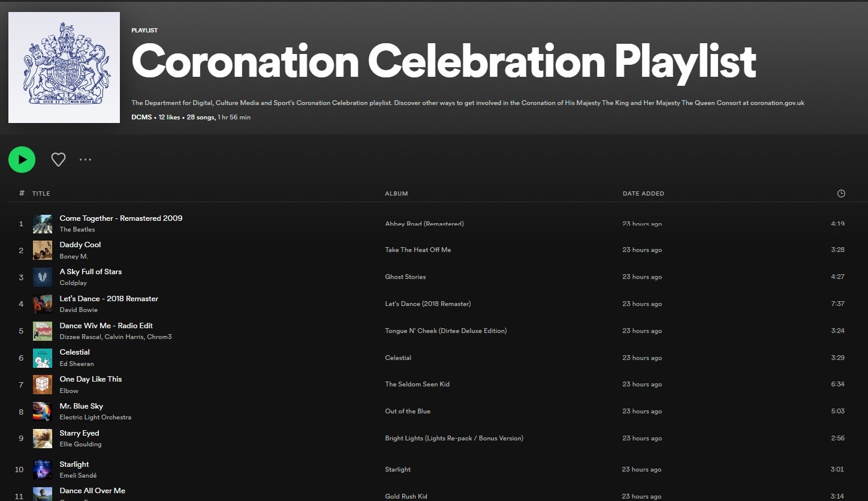This screenshot has width=868, height=501.
Task: Select the A Sky Full of Stars title
Action: [x=91, y=272]
